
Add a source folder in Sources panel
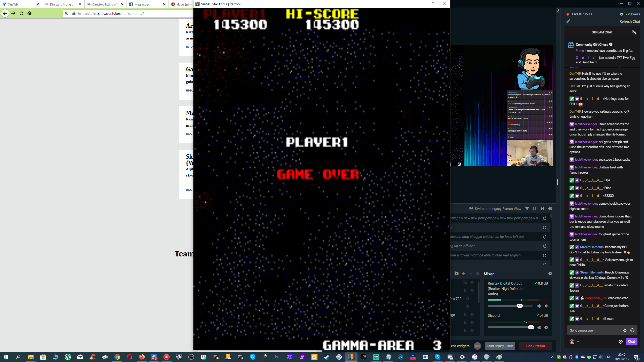point(457,274)
